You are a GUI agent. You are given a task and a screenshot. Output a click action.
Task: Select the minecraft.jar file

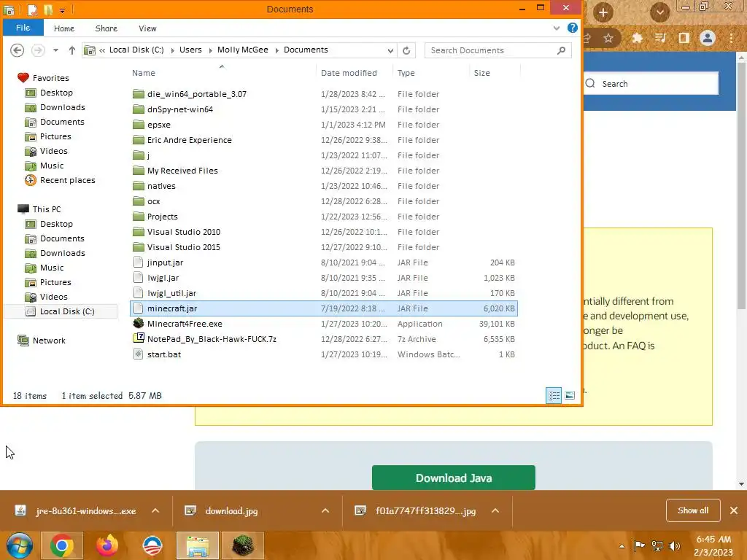click(323, 308)
